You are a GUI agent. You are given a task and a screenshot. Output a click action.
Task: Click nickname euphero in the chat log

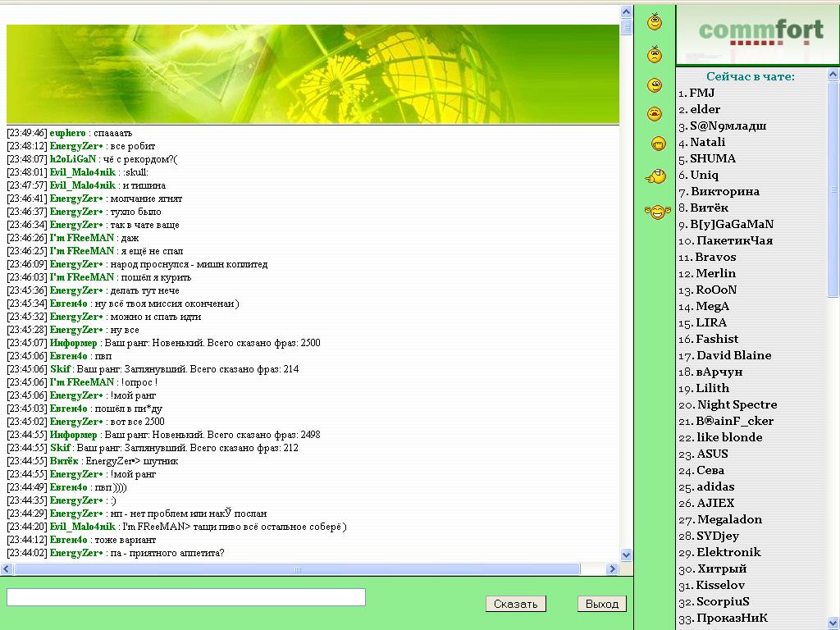(x=67, y=133)
